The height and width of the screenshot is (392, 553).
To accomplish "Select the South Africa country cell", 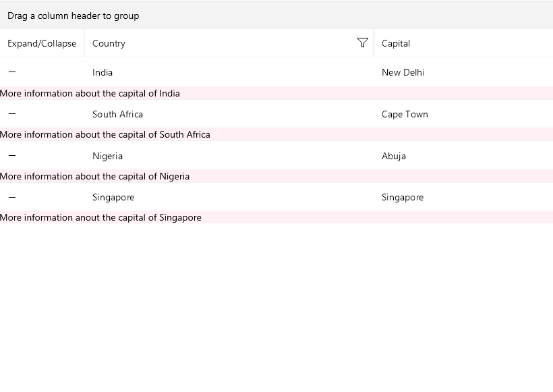I will pyautogui.click(x=117, y=114).
